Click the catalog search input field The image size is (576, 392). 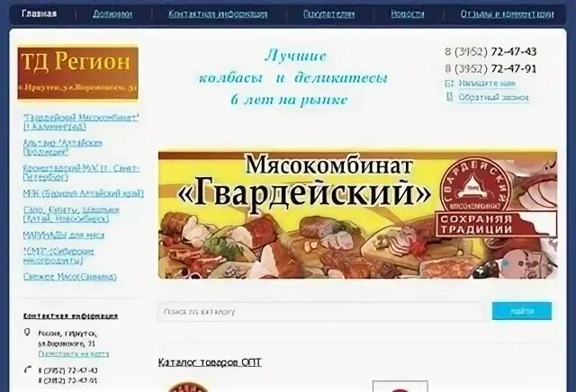click(320, 312)
